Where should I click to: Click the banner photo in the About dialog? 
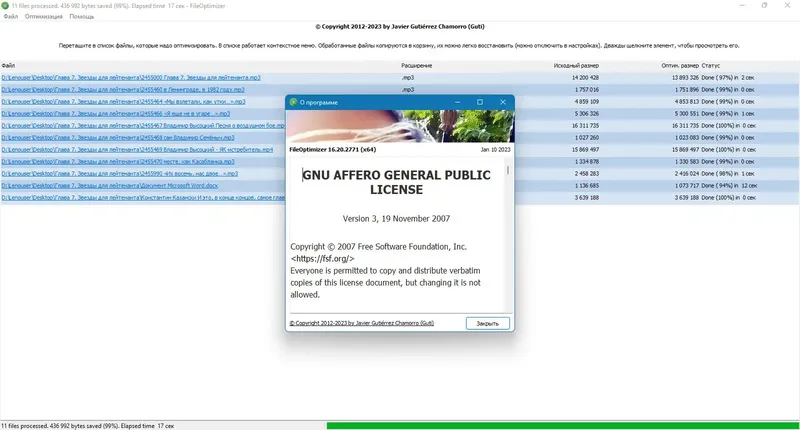point(400,126)
